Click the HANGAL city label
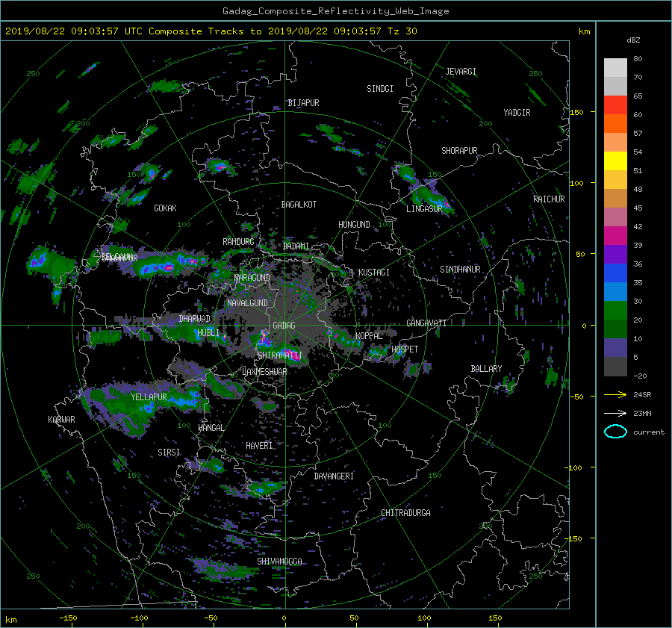The image size is (672, 628). click(x=211, y=427)
